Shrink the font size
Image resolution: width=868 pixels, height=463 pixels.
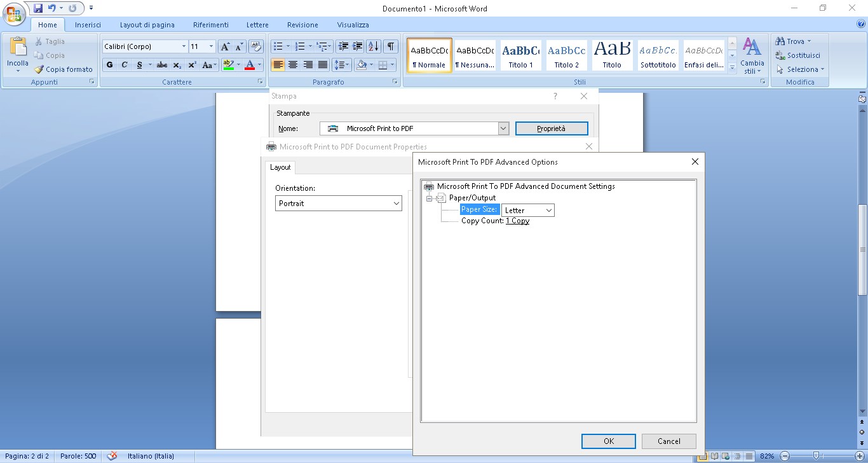[239, 46]
